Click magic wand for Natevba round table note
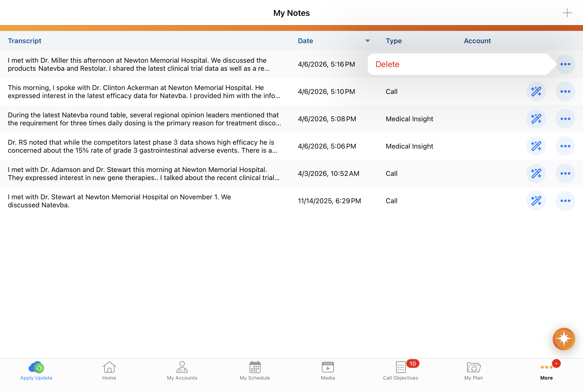The width and height of the screenshot is (583, 392). 536,119
